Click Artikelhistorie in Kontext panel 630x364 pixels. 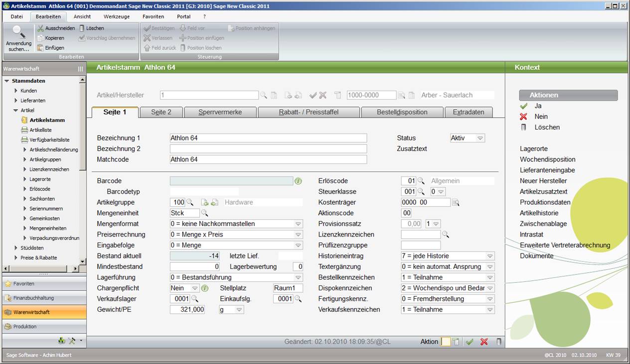(539, 213)
